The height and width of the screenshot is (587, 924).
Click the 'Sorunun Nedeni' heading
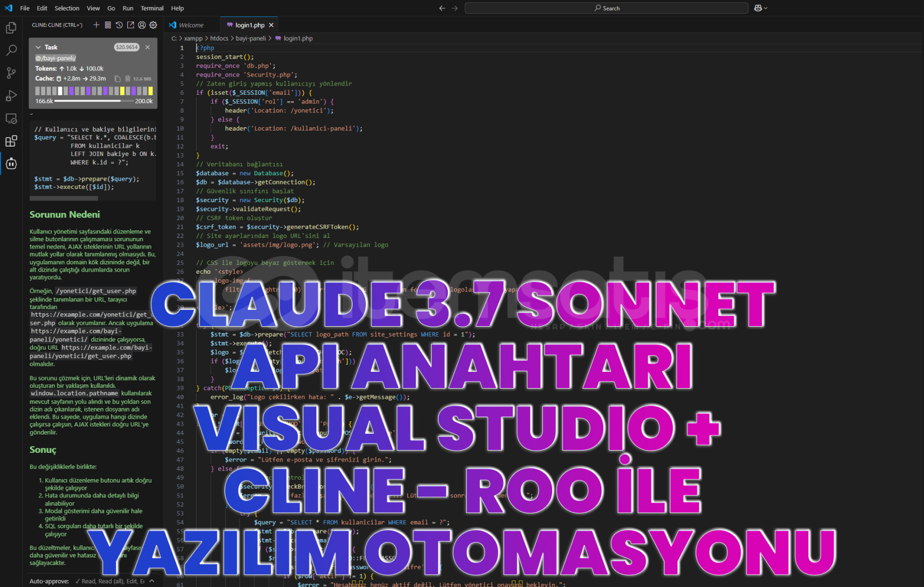coord(65,215)
